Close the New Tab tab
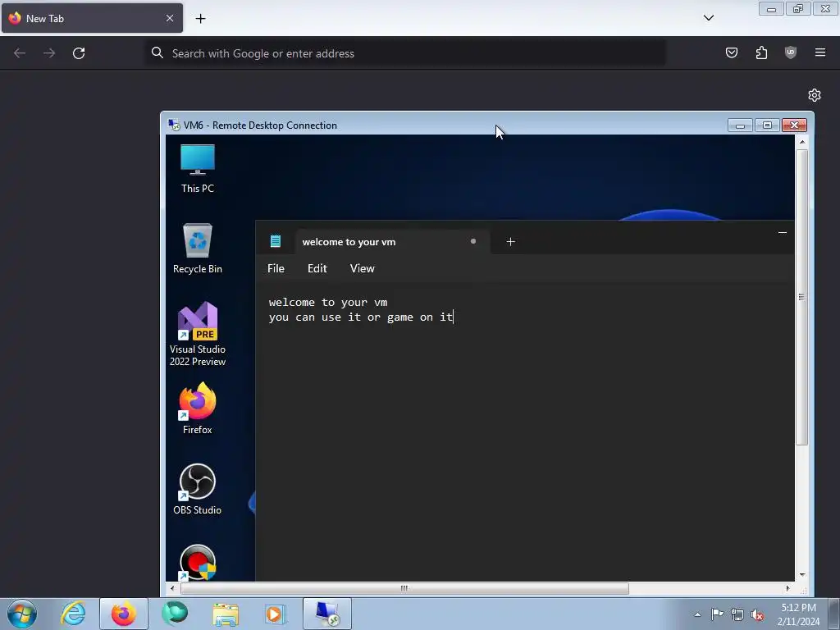The width and height of the screenshot is (840, 630). pos(170,18)
